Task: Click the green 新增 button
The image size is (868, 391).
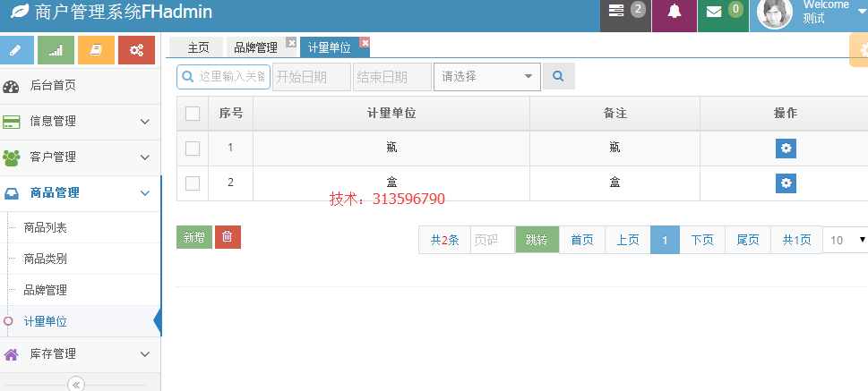Action: (x=194, y=237)
